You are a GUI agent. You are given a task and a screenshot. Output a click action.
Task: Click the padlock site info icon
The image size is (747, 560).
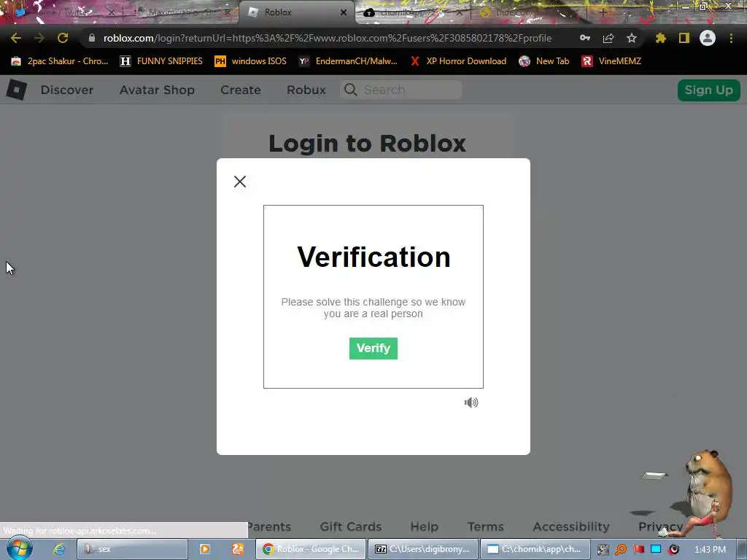pos(92,38)
